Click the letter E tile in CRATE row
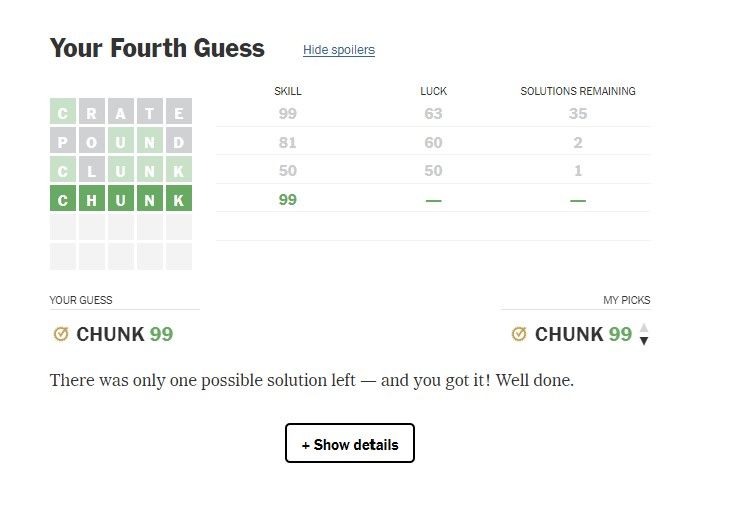 coord(179,113)
